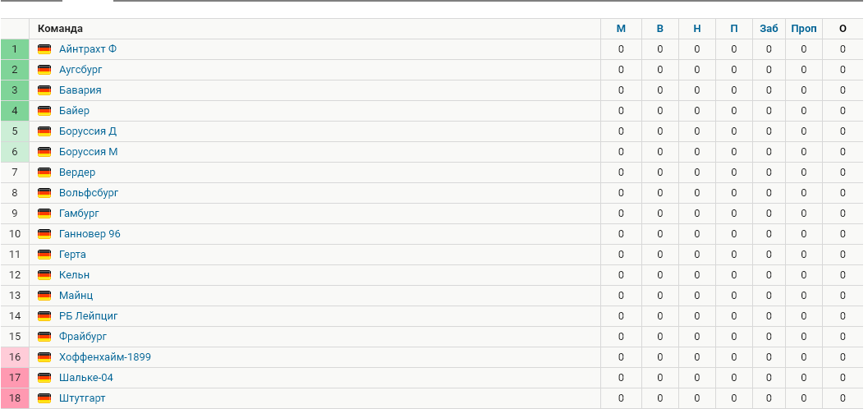Click the Н column header
The width and height of the screenshot is (868, 409).
tap(697, 29)
